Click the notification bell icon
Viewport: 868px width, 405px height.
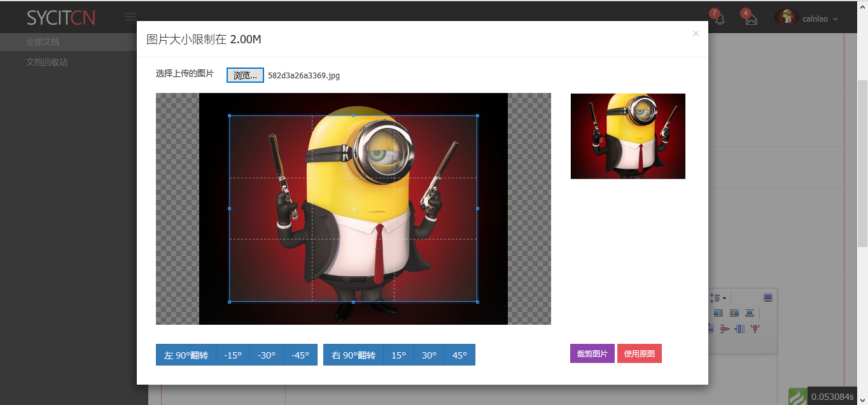point(720,19)
